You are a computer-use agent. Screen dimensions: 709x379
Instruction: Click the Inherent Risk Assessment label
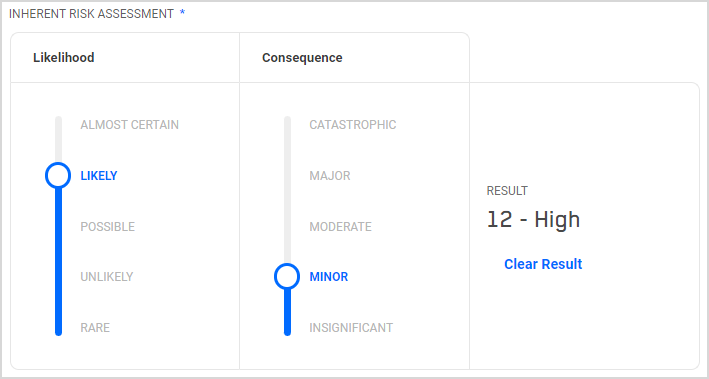pyautogui.click(x=91, y=14)
